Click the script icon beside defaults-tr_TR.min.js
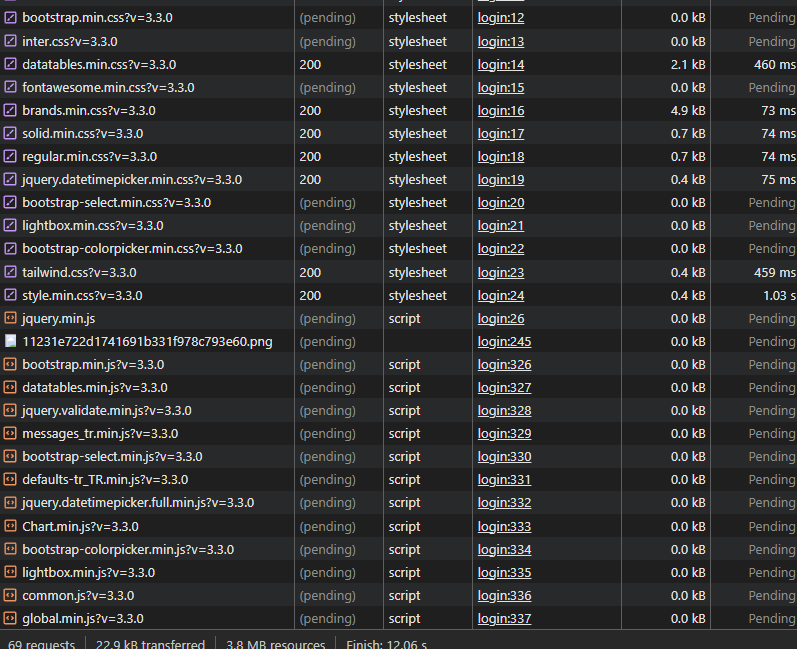Image resolution: width=797 pixels, height=649 pixels. pos(10,480)
